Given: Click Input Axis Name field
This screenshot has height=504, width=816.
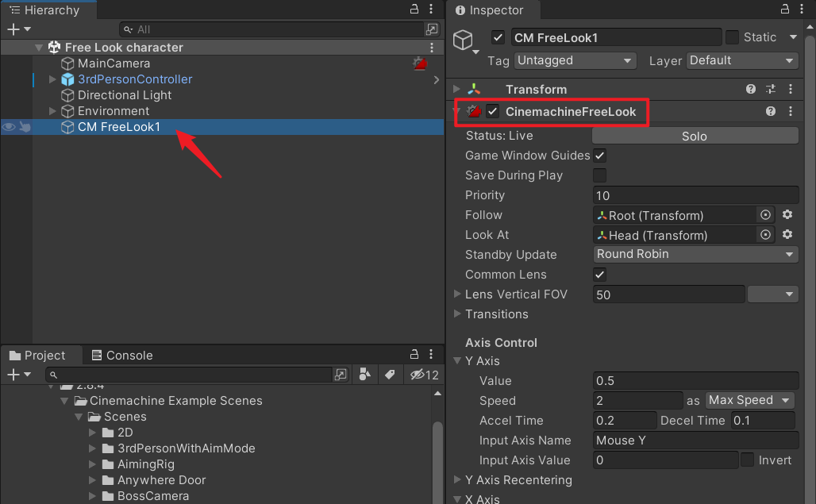Looking at the screenshot, I should [696, 441].
